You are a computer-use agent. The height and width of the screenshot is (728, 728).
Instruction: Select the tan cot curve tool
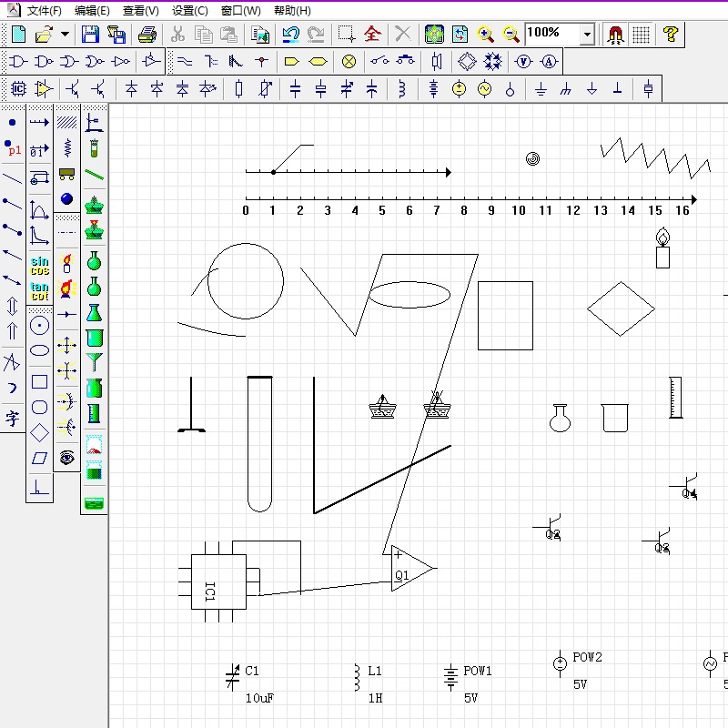pyautogui.click(x=39, y=291)
